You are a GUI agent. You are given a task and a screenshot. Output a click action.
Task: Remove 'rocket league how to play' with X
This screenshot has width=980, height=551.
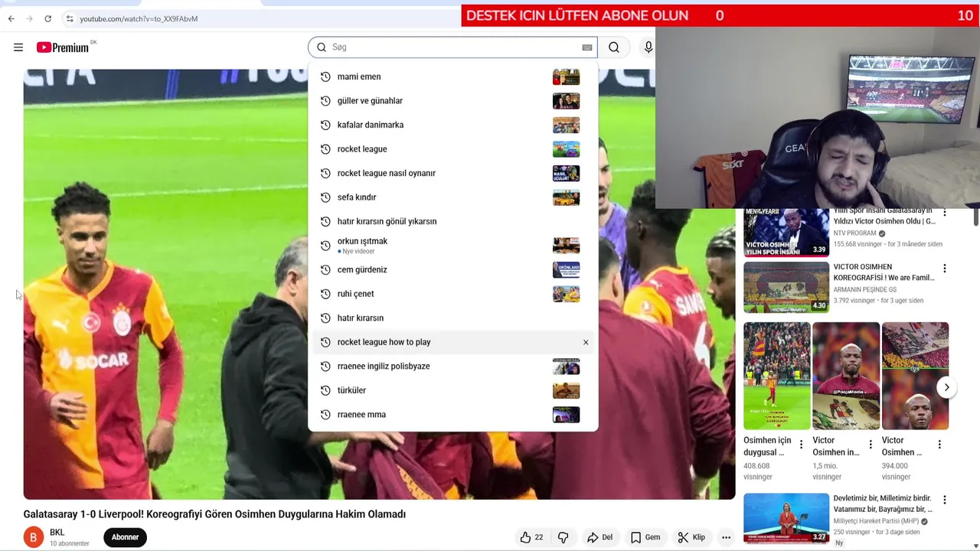tap(586, 342)
